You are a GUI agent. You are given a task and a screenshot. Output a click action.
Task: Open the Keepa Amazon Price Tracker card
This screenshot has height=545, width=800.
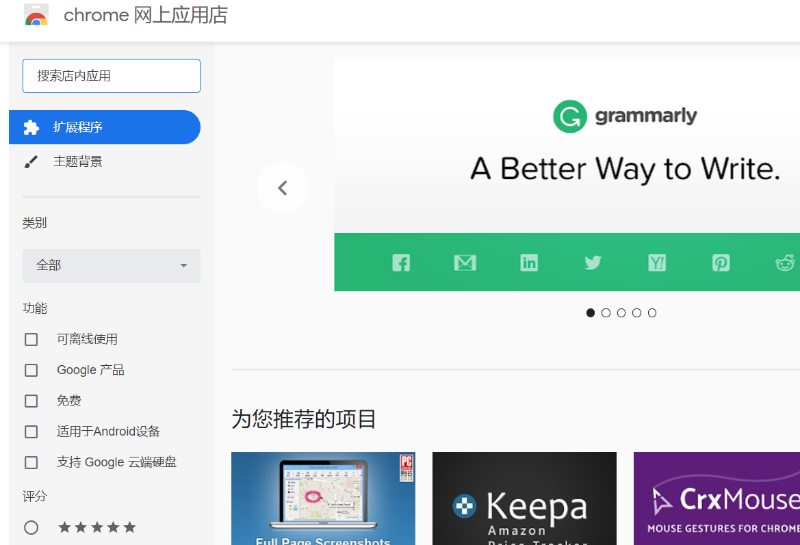point(524,499)
